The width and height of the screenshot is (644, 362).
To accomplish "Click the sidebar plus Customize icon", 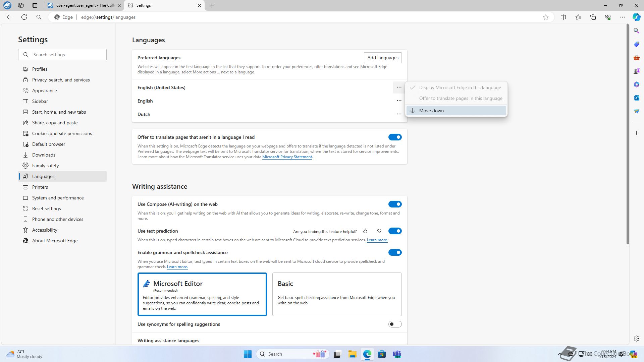I will coord(637,133).
